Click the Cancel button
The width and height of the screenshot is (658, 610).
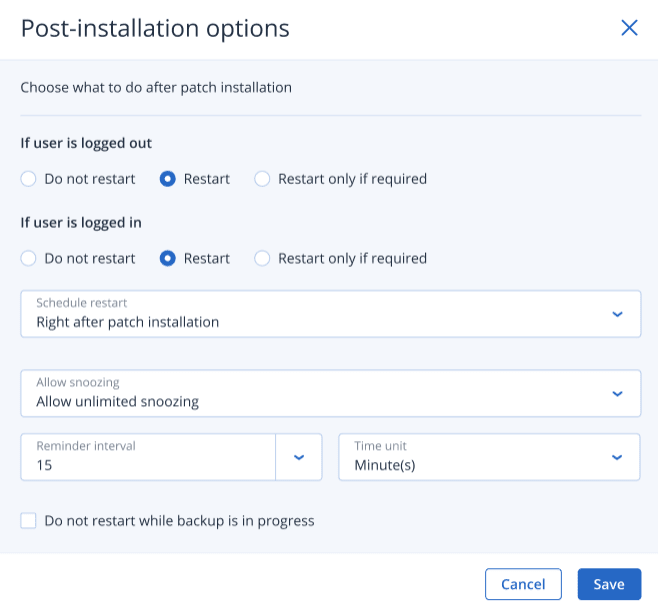523,584
